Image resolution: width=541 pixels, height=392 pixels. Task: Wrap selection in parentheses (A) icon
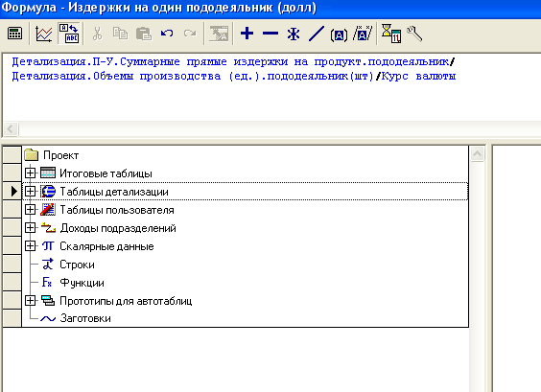pyautogui.click(x=339, y=35)
